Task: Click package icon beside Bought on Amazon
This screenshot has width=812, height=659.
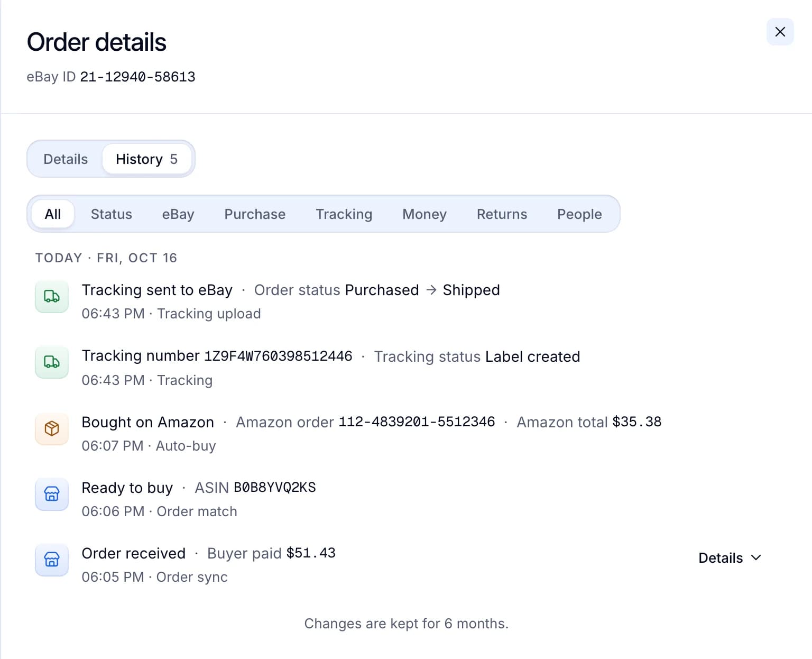Action: coord(52,428)
